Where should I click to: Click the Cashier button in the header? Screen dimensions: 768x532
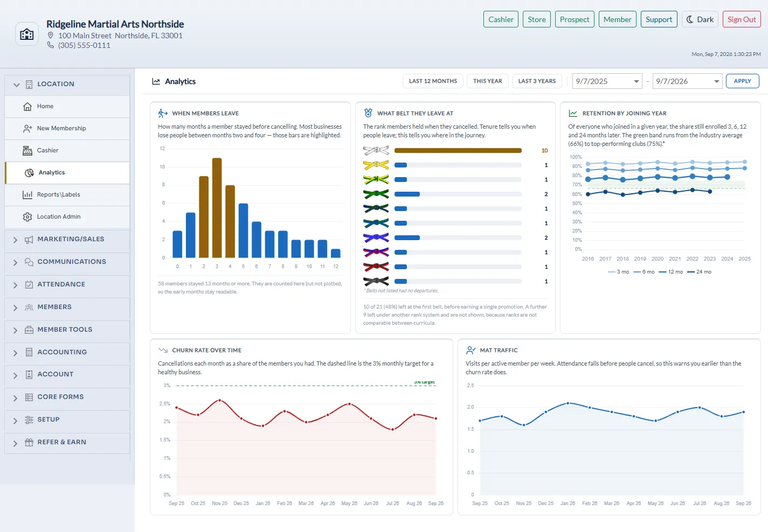(x=501, y=19)
